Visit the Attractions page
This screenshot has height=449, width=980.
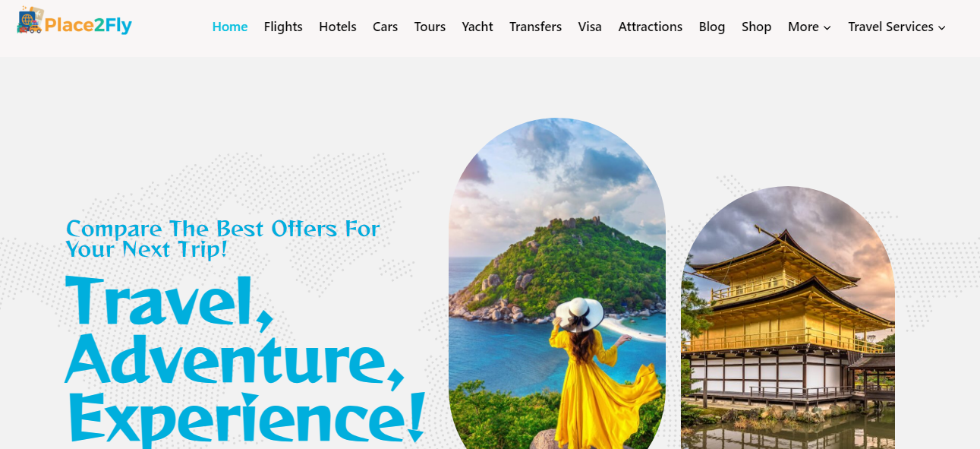pyautogui.click(x=650, y=27)
